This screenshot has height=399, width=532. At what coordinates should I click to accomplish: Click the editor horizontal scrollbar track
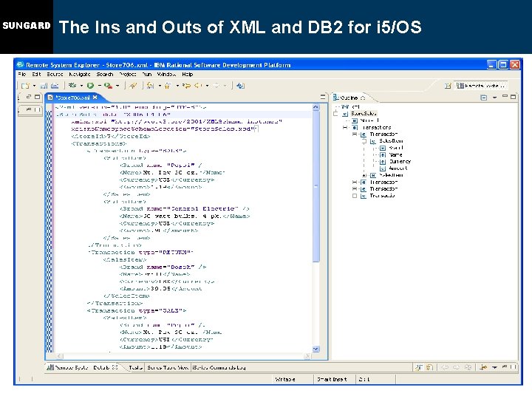[x=183, y=356]
